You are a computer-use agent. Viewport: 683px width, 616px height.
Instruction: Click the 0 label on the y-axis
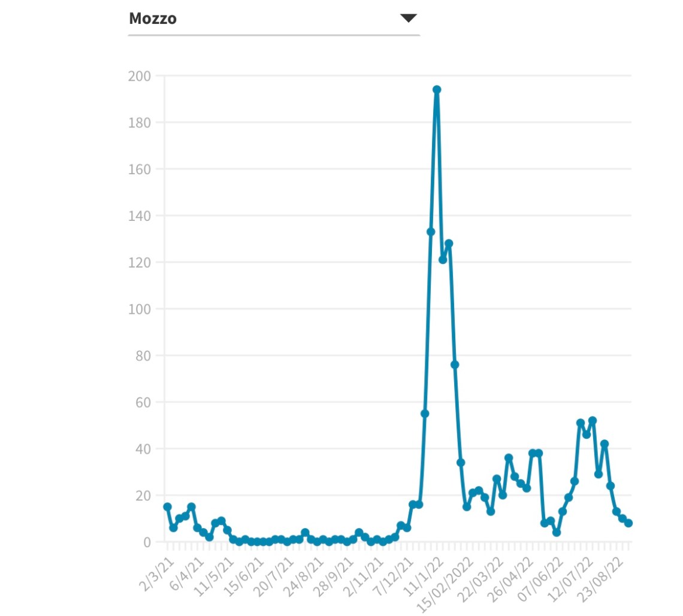click(146, 542)
